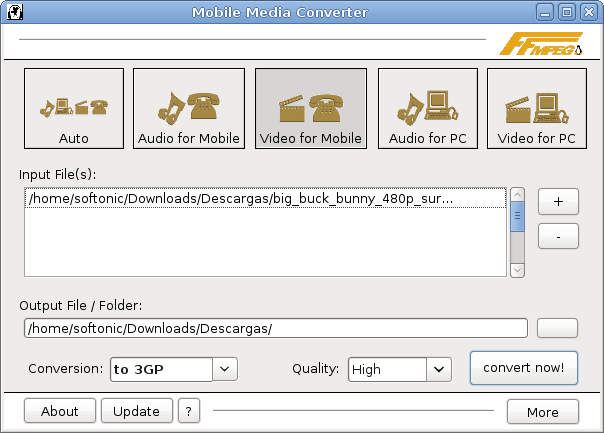The width and height of the screenshot is (604, 433).
Task: Open the window menu icon in title bar
Action: pyautogui.click(x=15, y=13)
